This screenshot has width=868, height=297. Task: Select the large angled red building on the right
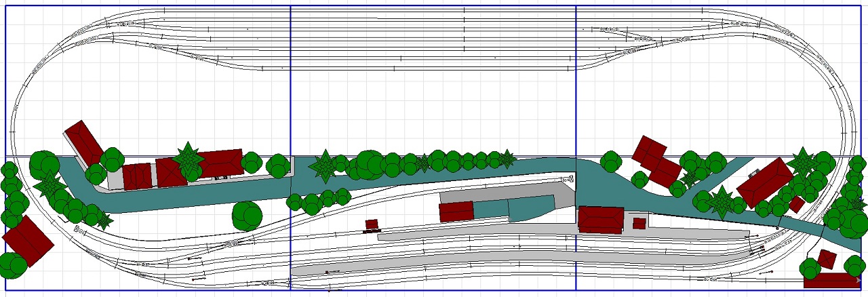765,182
